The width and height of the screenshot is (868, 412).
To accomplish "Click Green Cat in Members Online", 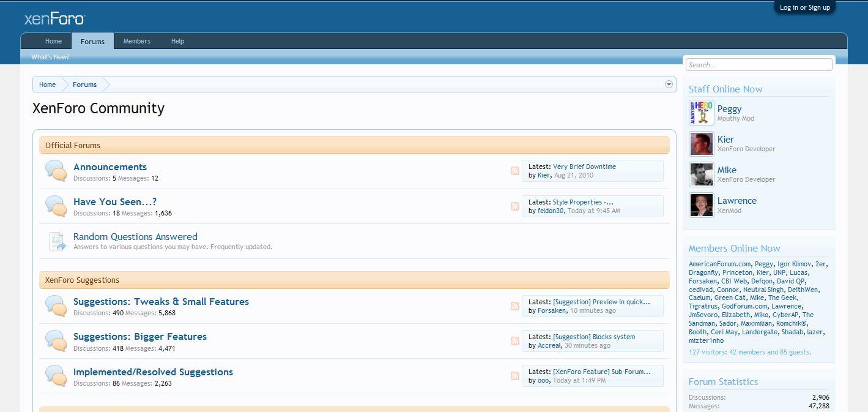I will 730,298.
